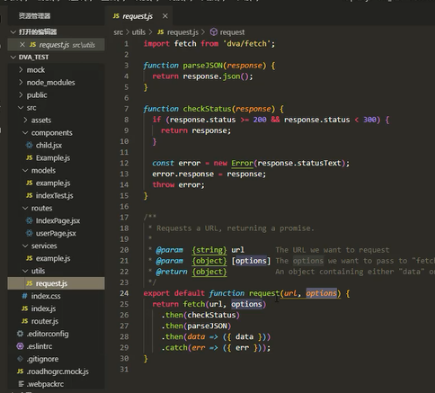This screenshot has width=435, height=393.
Task: Expand the public folder
Action: [21, 95]
